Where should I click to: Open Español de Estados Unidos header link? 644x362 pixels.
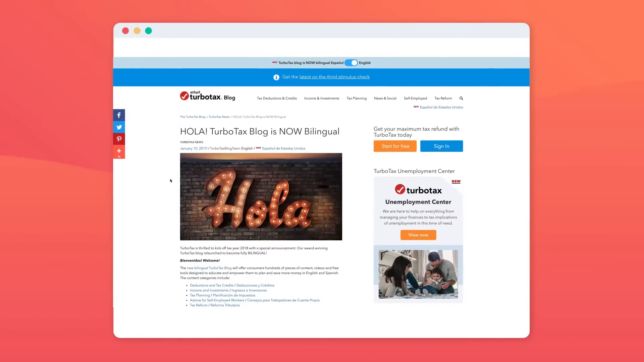[x=441, y=107]
